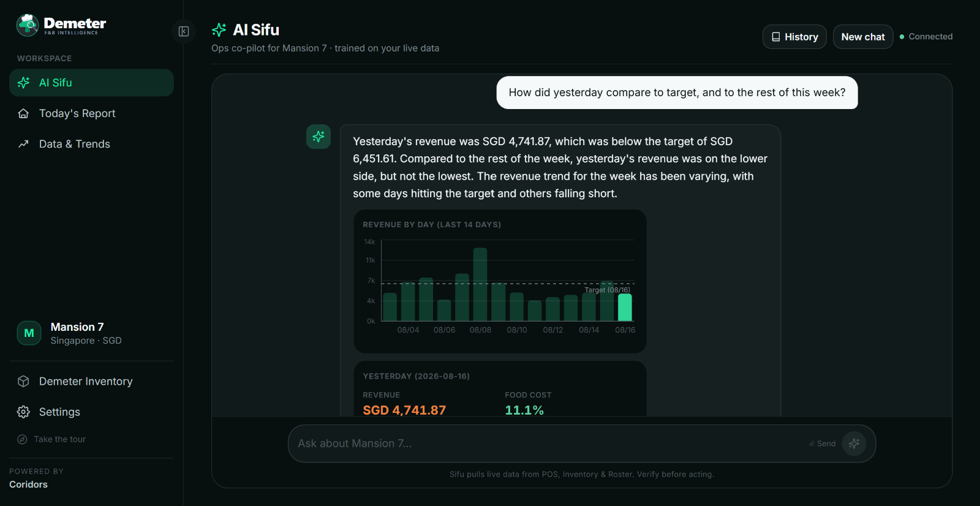Screen dimensions: 980x506
Task: Click the History book icon
Action: (776, 37)
